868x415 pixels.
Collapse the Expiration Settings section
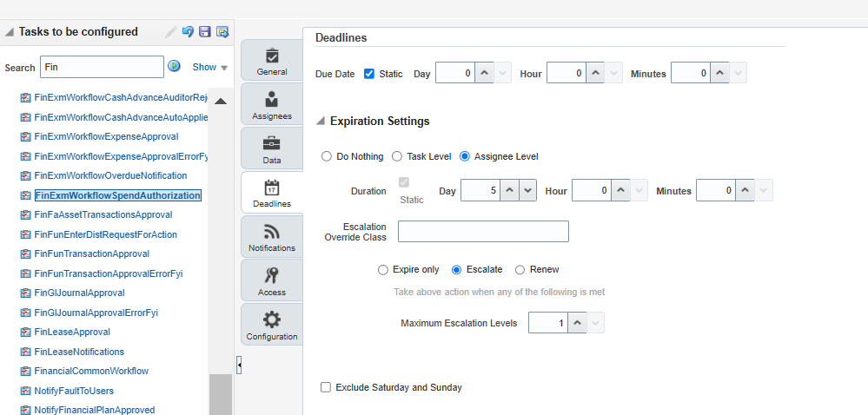pos(321,122)
